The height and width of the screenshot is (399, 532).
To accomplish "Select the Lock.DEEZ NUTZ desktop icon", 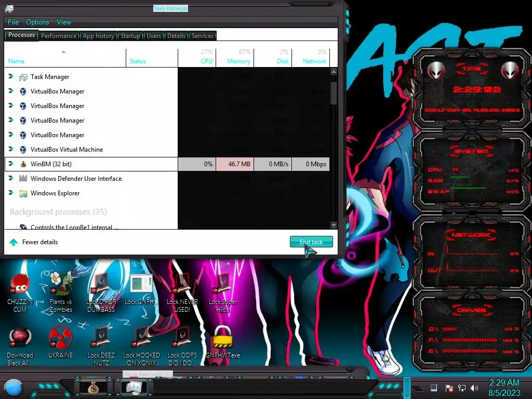I will (x=101, y=347).
